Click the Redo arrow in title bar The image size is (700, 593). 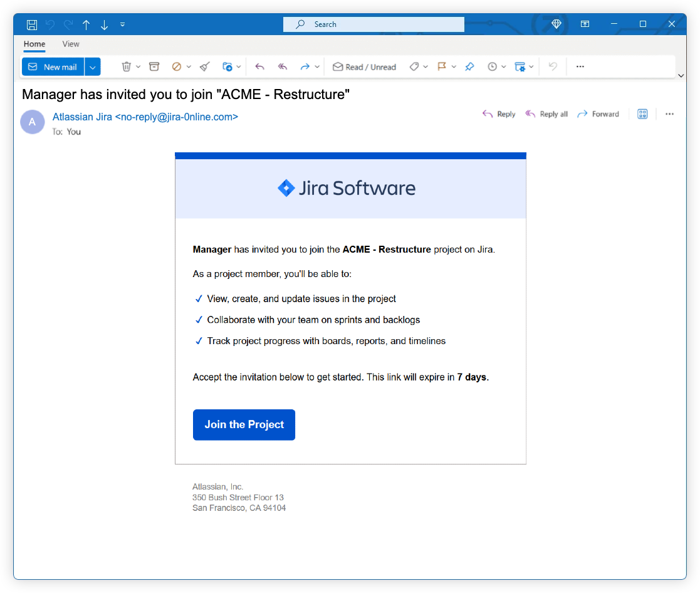tap(68, 24)
